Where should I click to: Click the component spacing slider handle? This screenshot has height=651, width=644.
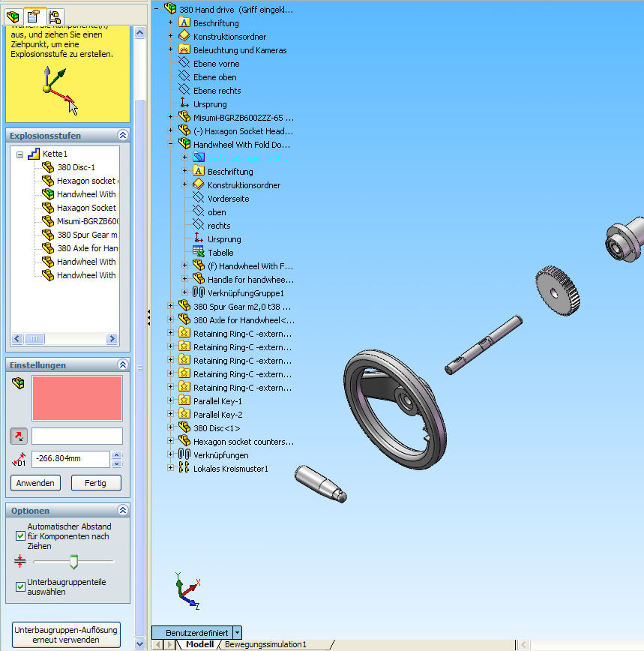pyautogui.click(x=73, y=562)
